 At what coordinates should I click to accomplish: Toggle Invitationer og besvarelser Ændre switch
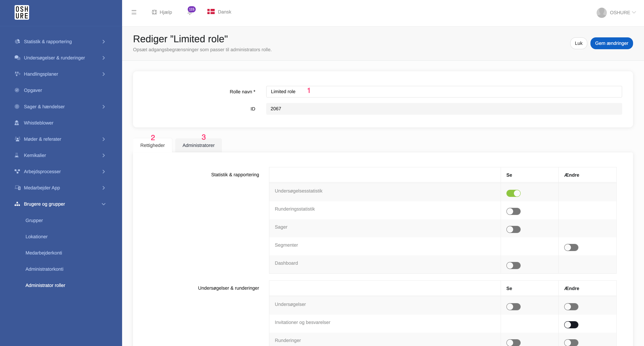[x=571, y=325]
